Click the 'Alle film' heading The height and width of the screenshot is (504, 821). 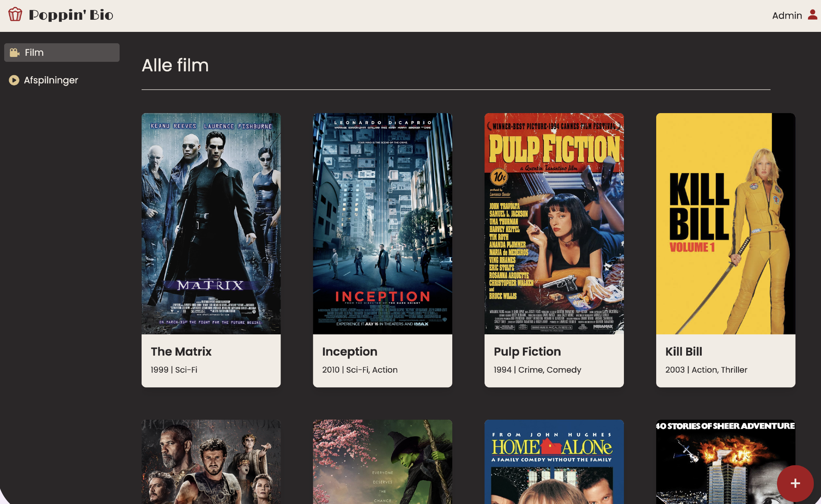point(175,65)
